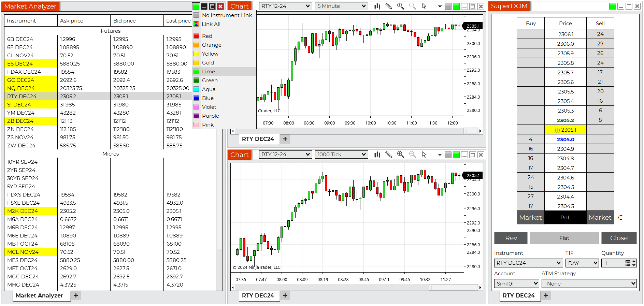
Task: Click SuperDOM price row 2305.2
Action: 566,120
